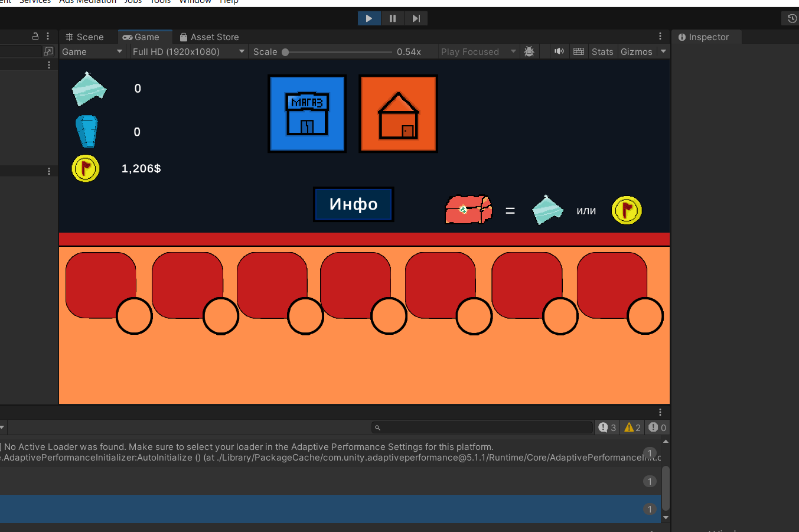This screenshot has width=799, height=532.
Task: Click the teal crystal resource icon
Action: [89, 89]
